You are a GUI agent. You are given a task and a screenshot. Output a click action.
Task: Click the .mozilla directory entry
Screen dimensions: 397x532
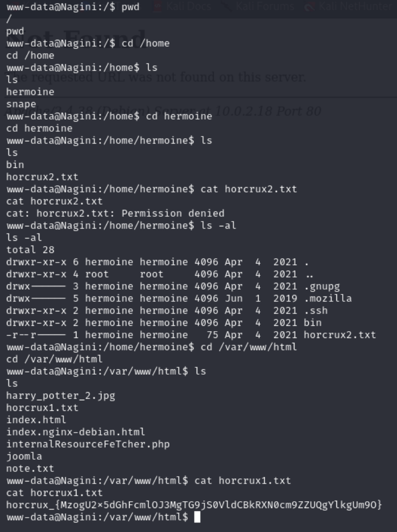coord(328,298)
